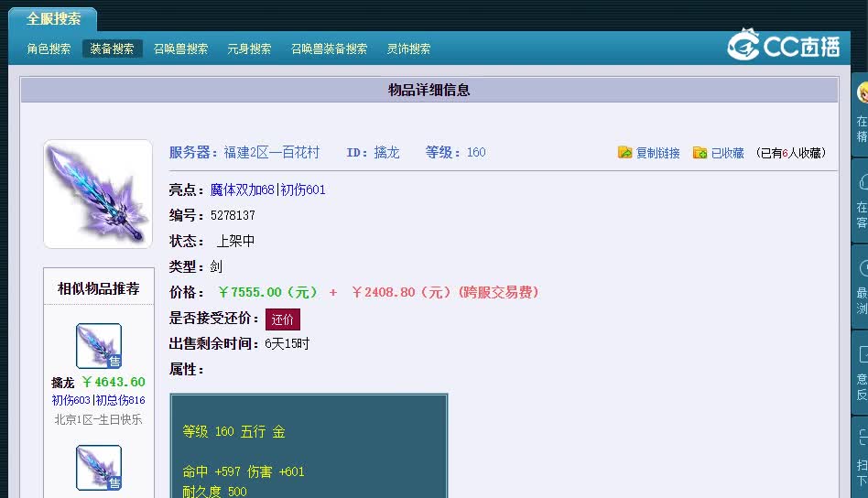Open highlight link 魔体双加68|初伤601
This screenshot has height=498, width=868.
click(x=267, y=189)
